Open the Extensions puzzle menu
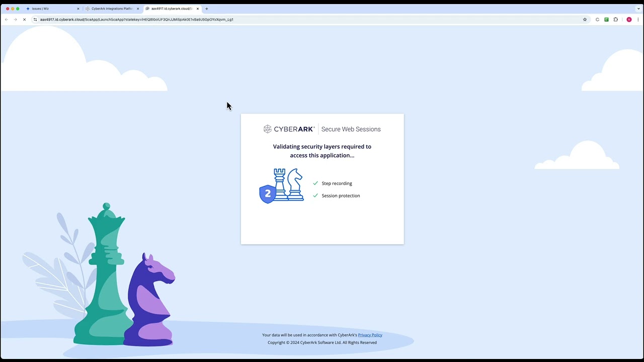Viewport: 644px width, 362px height. click(615, 20)
